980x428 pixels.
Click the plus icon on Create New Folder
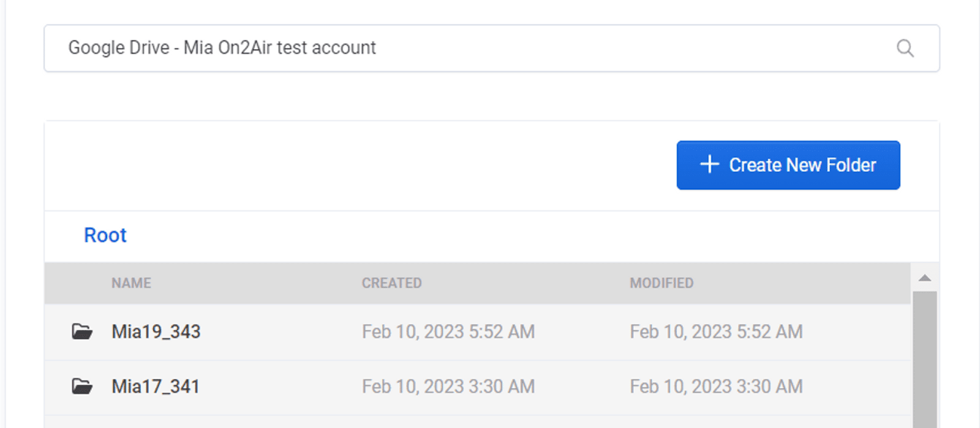(709, 164)
